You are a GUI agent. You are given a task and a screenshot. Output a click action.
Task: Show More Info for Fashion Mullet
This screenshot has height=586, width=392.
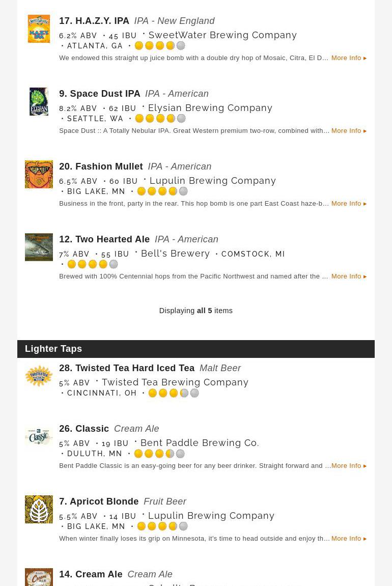pyautogui.click(x=349, y=204)
